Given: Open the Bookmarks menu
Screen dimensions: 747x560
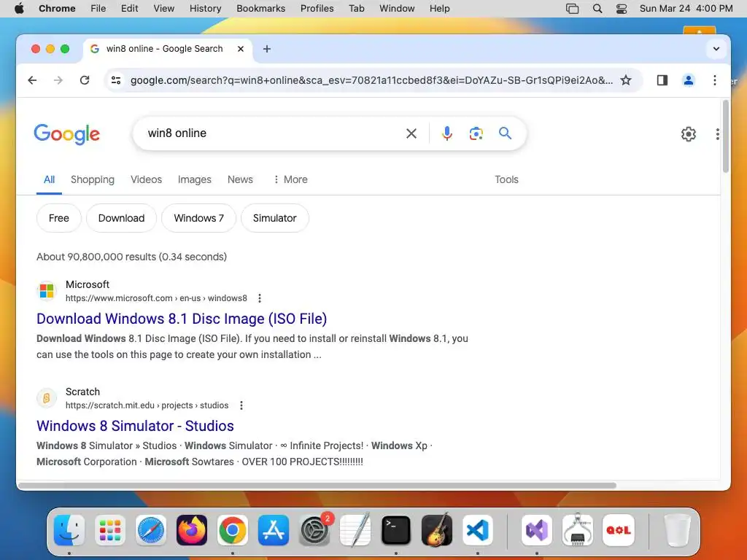Looking at the screenshot, I should coord(260,9).
